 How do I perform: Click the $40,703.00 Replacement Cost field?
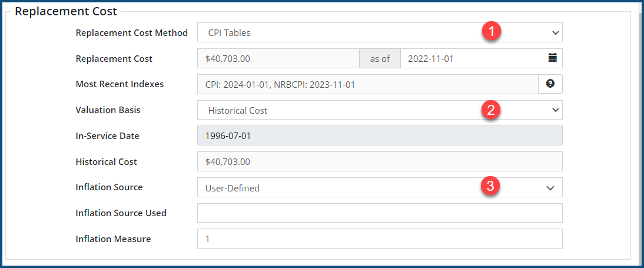[278, 58]
